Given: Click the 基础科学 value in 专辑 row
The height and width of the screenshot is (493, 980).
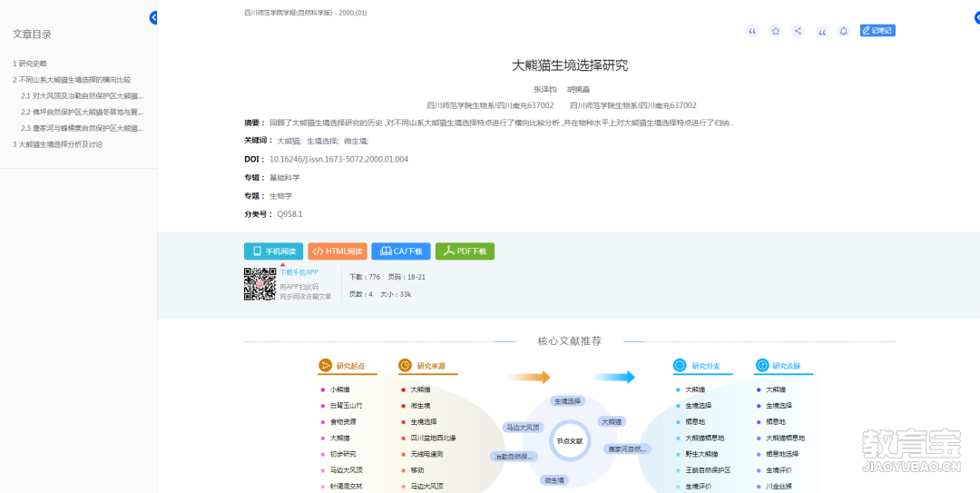Looking at the screenshot, I should 284,178.
